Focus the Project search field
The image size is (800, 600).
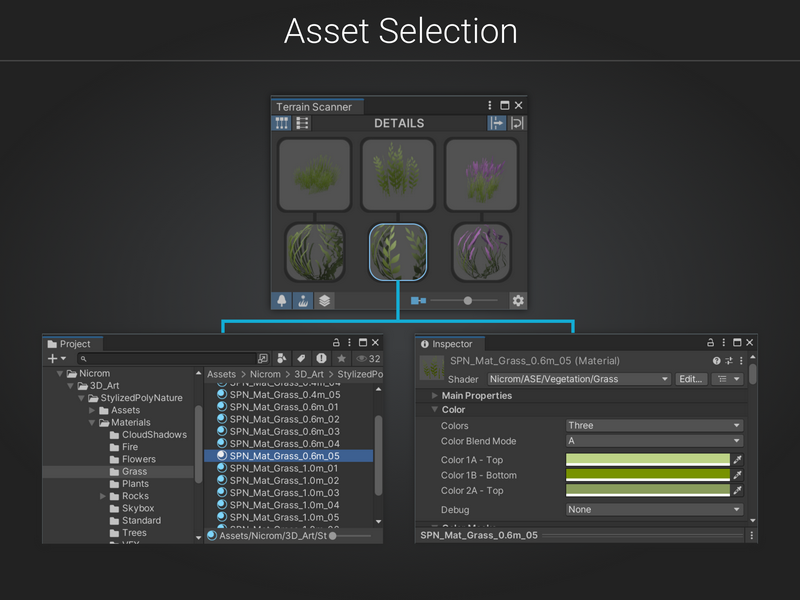point(167,359)
